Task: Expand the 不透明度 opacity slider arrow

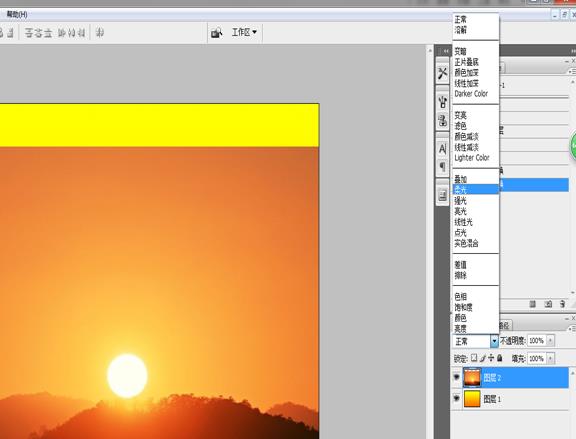Action: [x=550, y=341]
